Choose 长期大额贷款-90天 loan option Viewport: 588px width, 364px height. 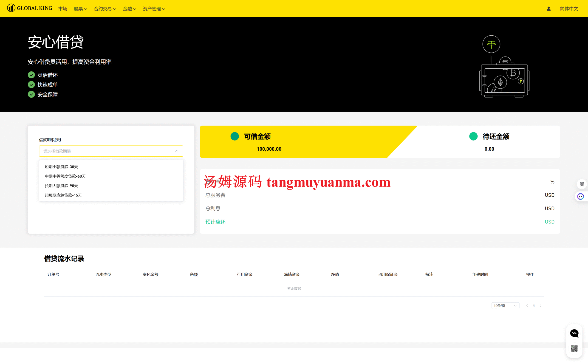coord(61,186)
